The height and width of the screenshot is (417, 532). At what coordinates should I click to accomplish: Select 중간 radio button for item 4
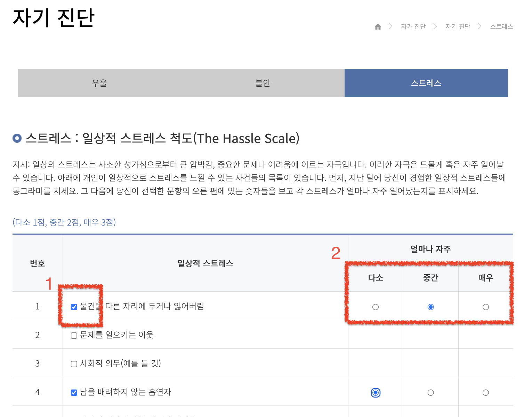(x=430, y=392)
